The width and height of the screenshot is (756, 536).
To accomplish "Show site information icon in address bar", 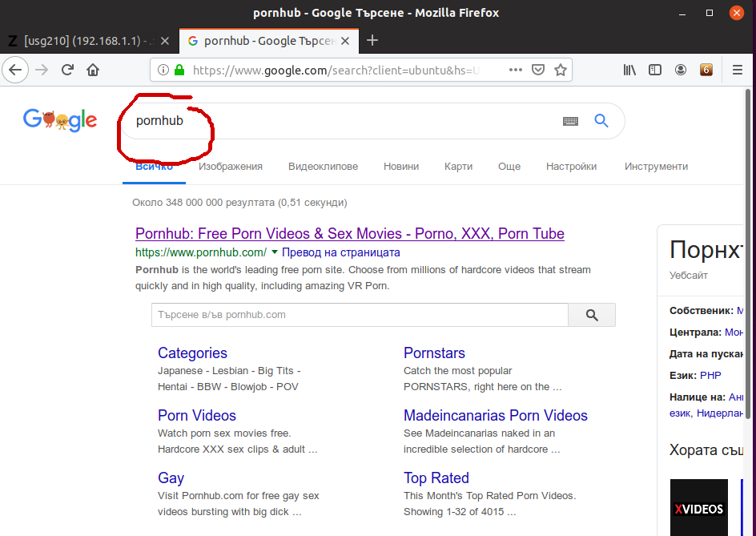I will point(163,70).
